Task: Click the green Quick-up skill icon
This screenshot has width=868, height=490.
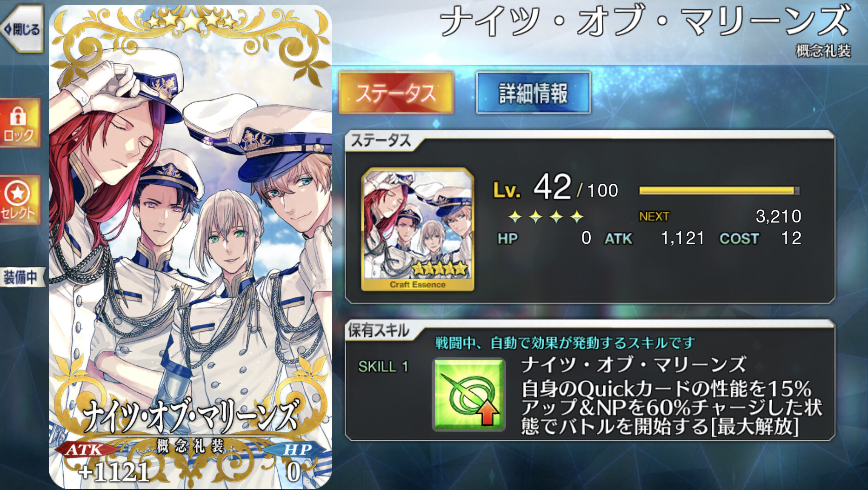Action: point(468,395)
